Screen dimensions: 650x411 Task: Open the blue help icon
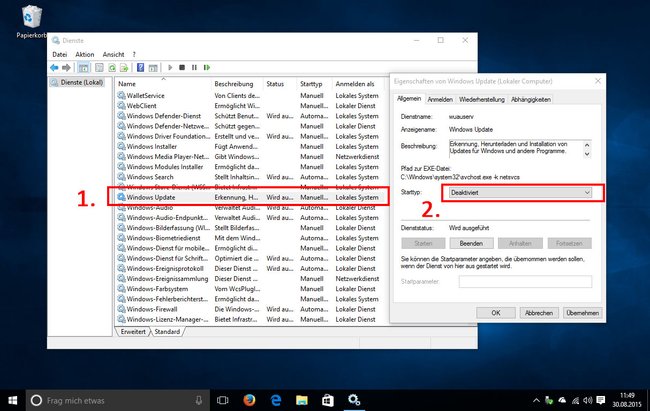point(141,67)
